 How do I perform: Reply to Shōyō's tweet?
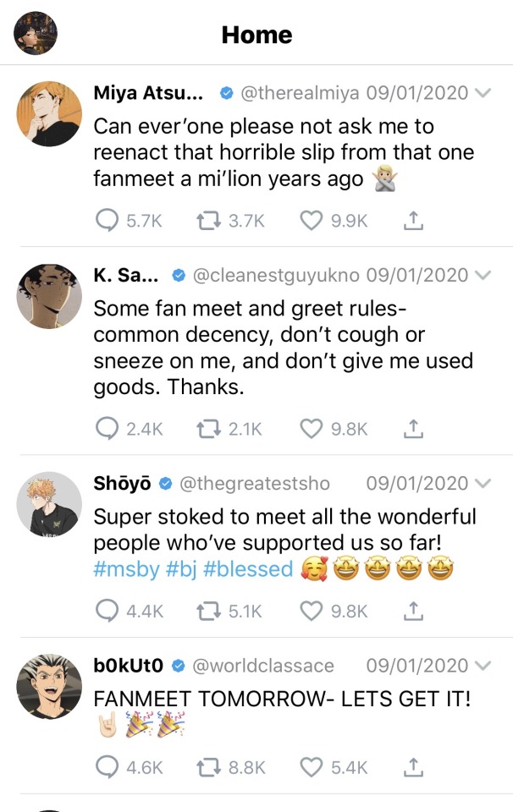[x=108, y=610]
